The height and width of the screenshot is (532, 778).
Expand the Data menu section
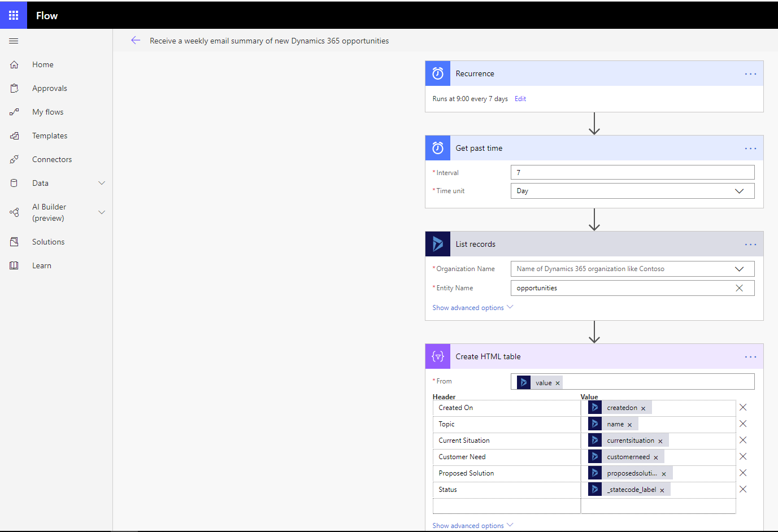pos(102,183)
